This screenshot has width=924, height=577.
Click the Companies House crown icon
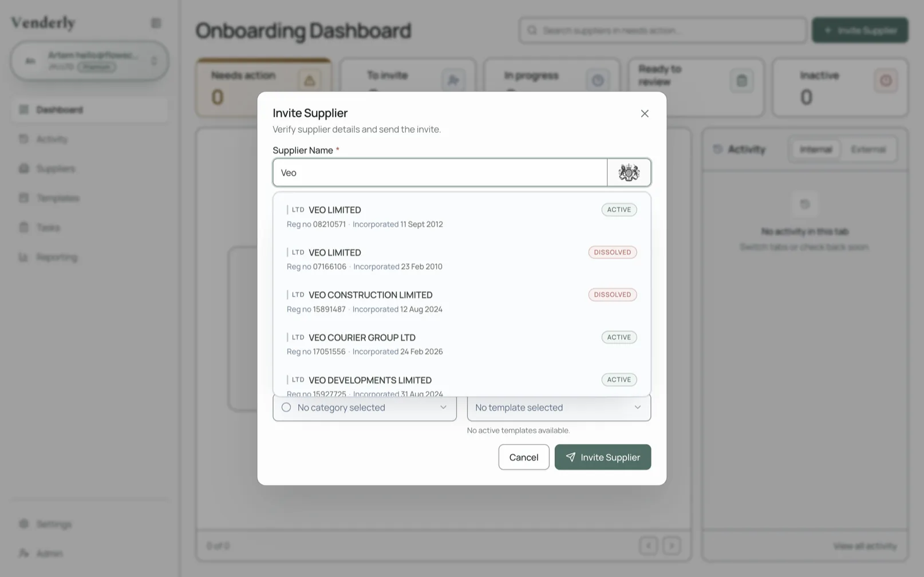pos(629,172)
